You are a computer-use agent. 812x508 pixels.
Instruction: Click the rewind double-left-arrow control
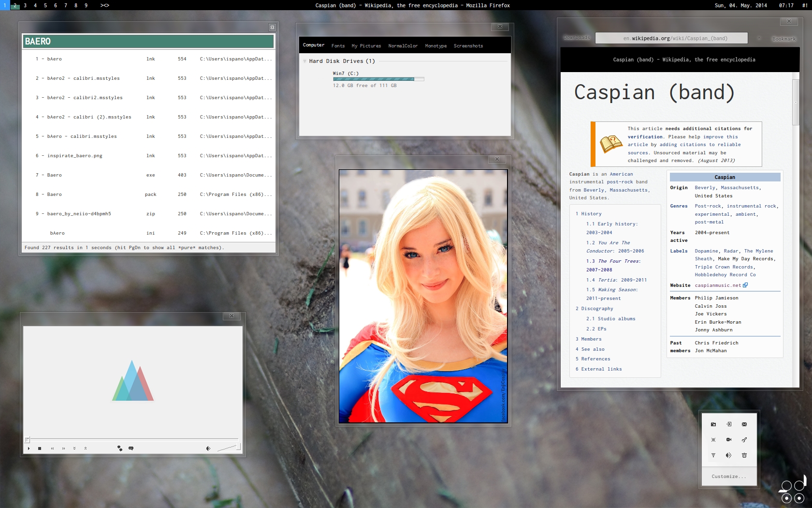pos(52,448)
